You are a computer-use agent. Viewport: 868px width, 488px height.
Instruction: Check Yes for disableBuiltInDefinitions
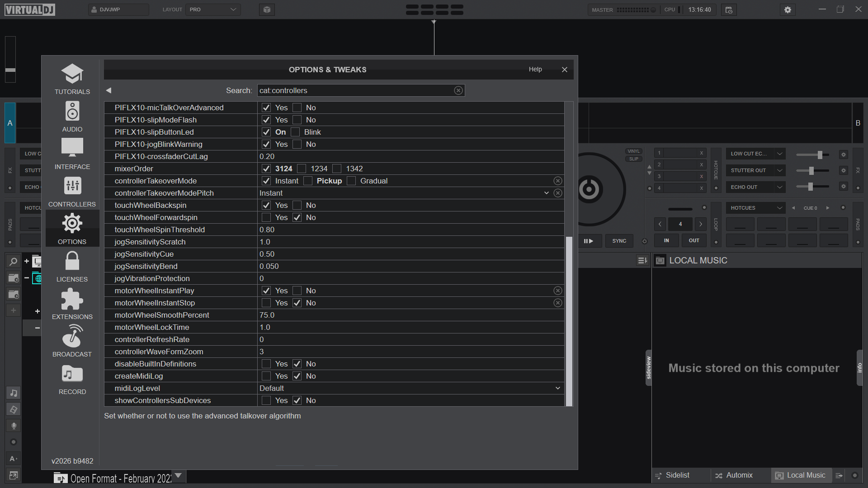(266, 364)
